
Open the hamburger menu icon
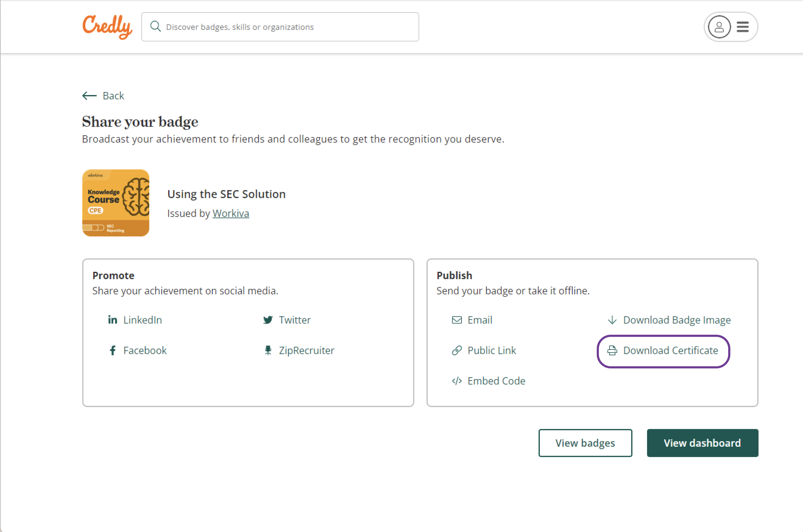pos(743,27)
